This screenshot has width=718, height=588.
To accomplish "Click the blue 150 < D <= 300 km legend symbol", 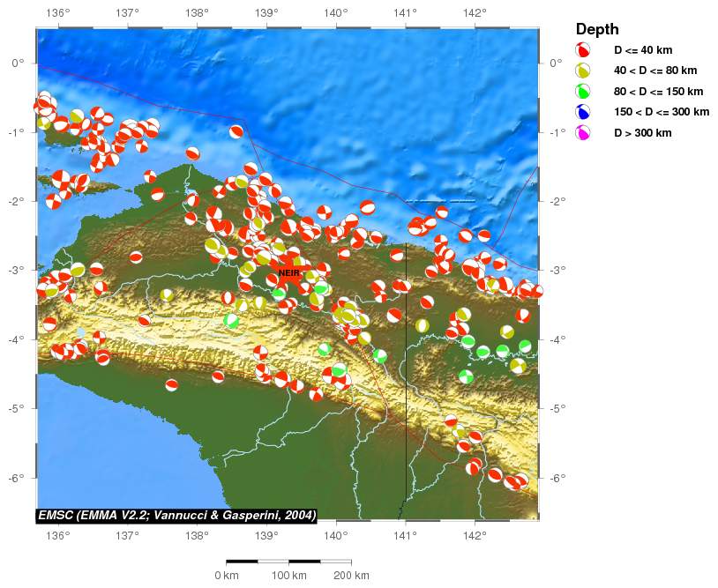I will 583,112.
